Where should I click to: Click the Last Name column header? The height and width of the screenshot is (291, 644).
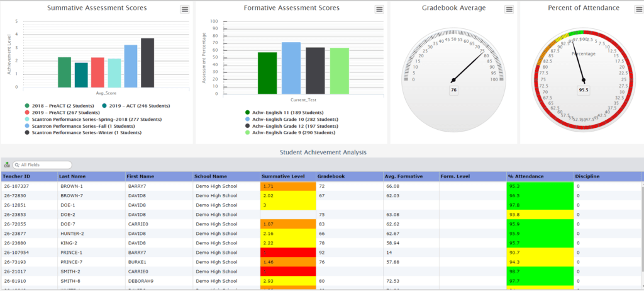click(x=72, y=176)
